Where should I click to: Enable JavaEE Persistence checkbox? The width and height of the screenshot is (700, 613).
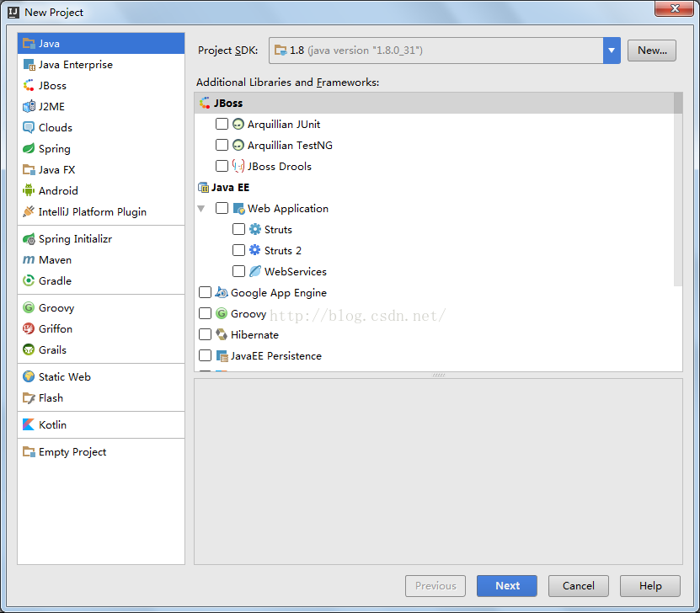coord(205,355)
